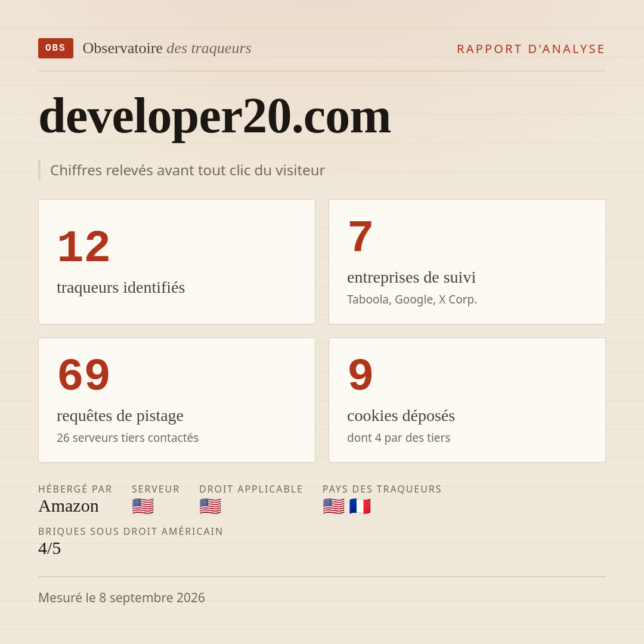Click the Briques sous droit américain label
This screenshot has height=644, width=644.
[131, 531]
